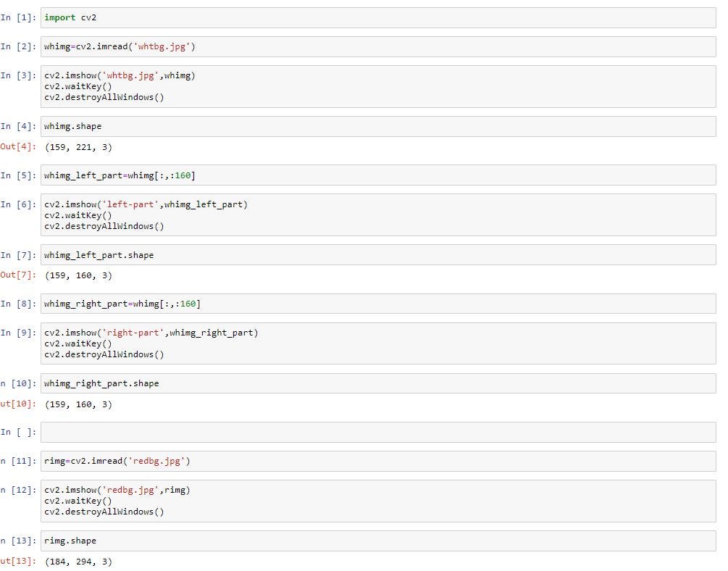Image resolution: width=728 pixels, height=571 pixels.
Task: Select the whimg_left_part.shape cell
Action: (x=378, y=255)
